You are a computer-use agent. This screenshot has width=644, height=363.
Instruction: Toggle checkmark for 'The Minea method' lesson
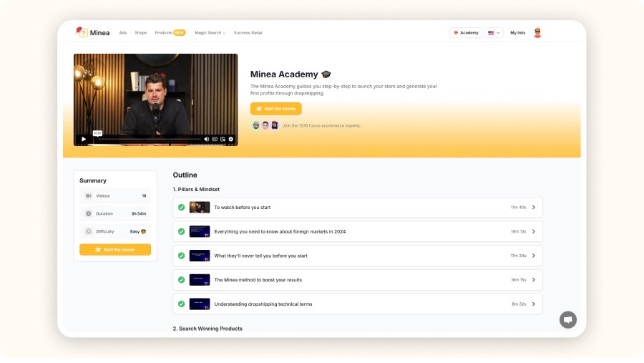coord(181,280)
